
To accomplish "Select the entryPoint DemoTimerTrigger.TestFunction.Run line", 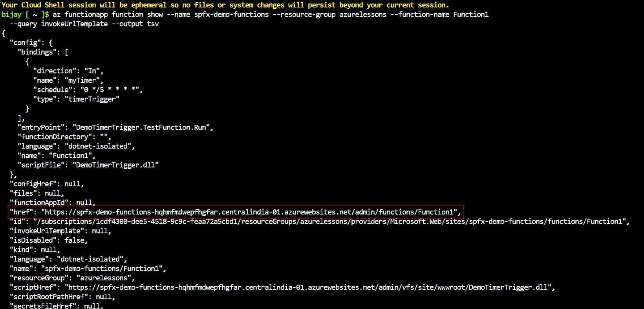I will tap(115, 127).
